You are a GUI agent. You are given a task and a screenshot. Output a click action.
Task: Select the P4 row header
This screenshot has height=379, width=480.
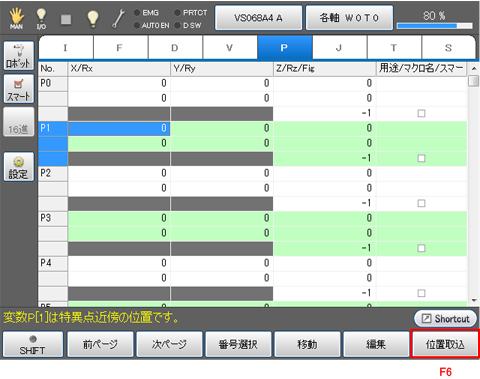pyautogui.click(x=53, y=263)
